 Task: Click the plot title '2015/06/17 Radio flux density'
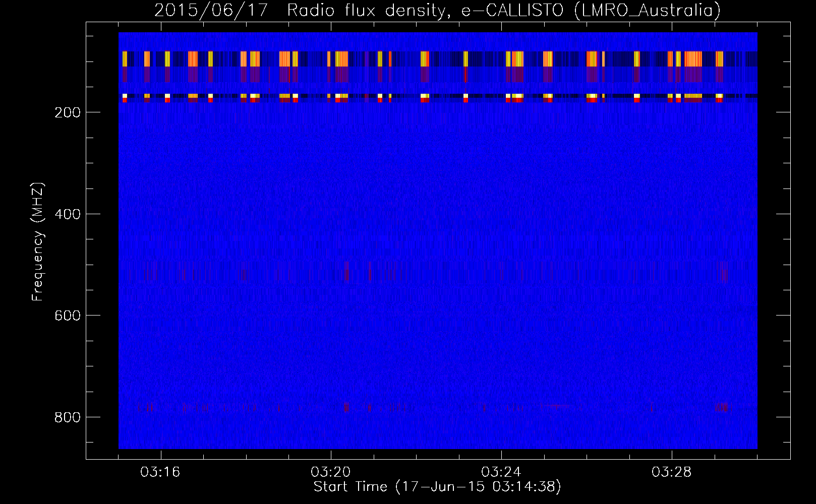(x=437, y=10)
